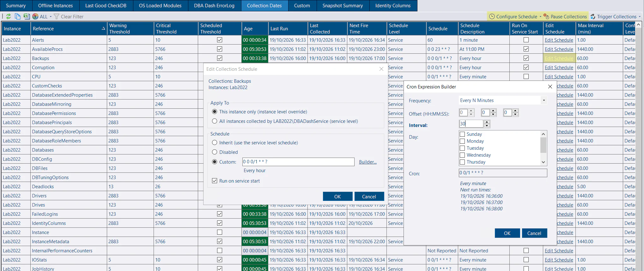This screenshot has height=271, width=644.
Task: Export the grid to Excel
Action: tap(27, 16)
